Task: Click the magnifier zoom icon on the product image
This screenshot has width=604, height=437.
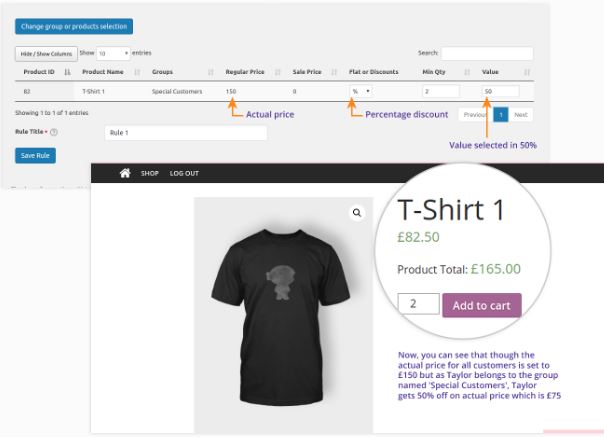Action: tap(356, 213)
